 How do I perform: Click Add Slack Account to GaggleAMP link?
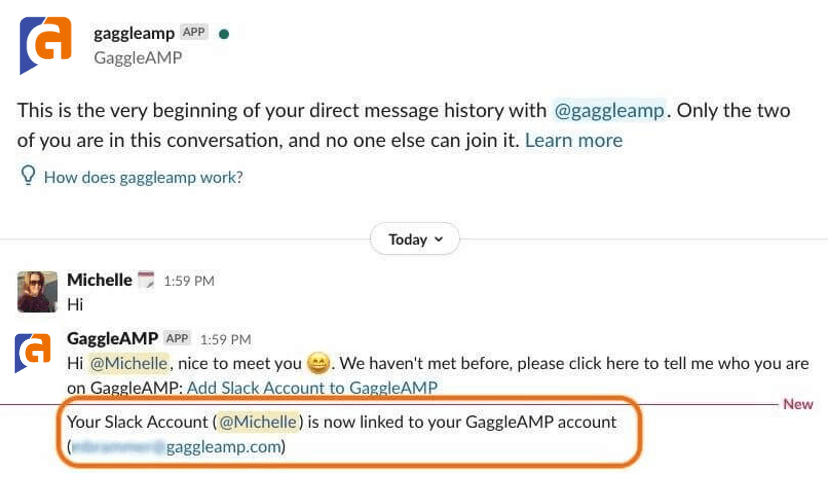pyautogui.click(x=312, y=388)
